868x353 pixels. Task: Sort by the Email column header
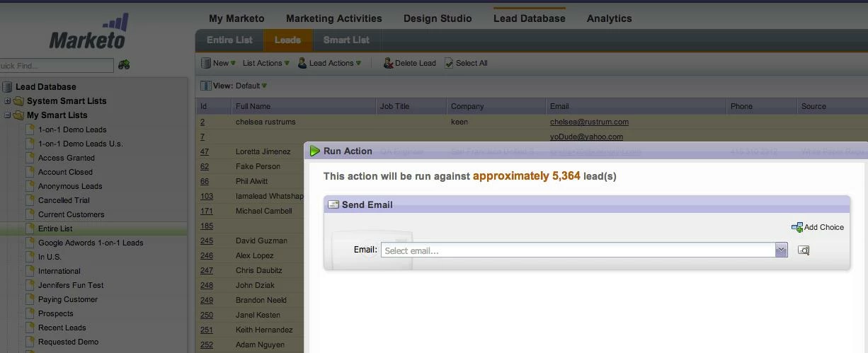pyautogui.click(x=636, y=106)
